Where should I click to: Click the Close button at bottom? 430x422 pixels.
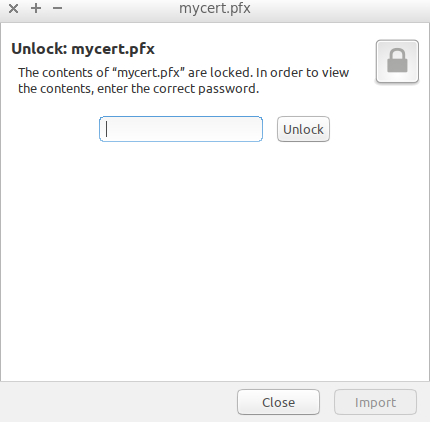(278, 402)
